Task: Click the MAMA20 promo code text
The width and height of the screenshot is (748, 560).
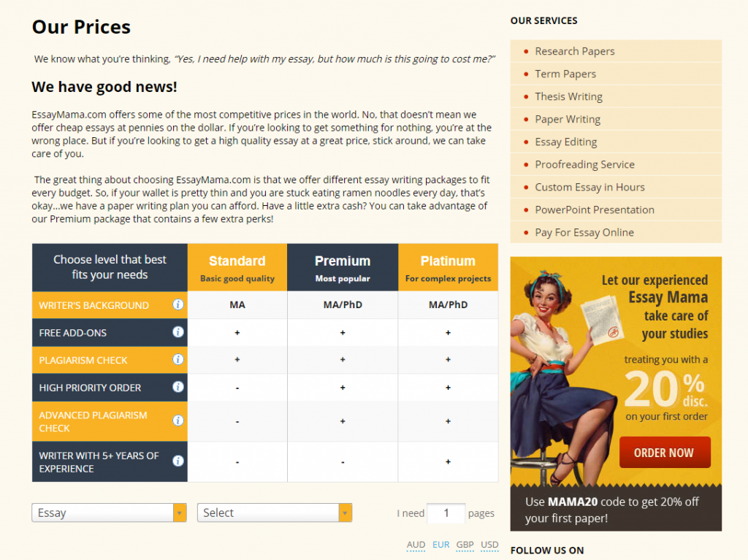Action: 573,502
